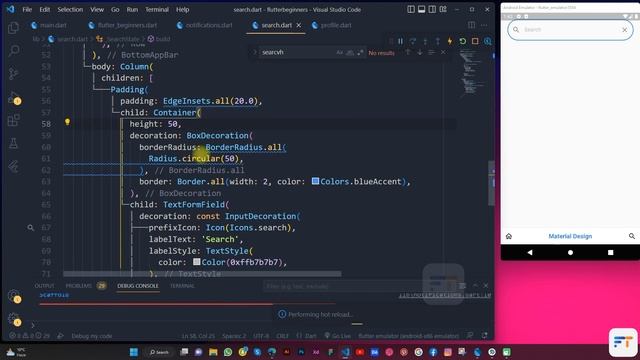
Task: Toggle the secondary side bar layout button
Action: pos(432,9)
